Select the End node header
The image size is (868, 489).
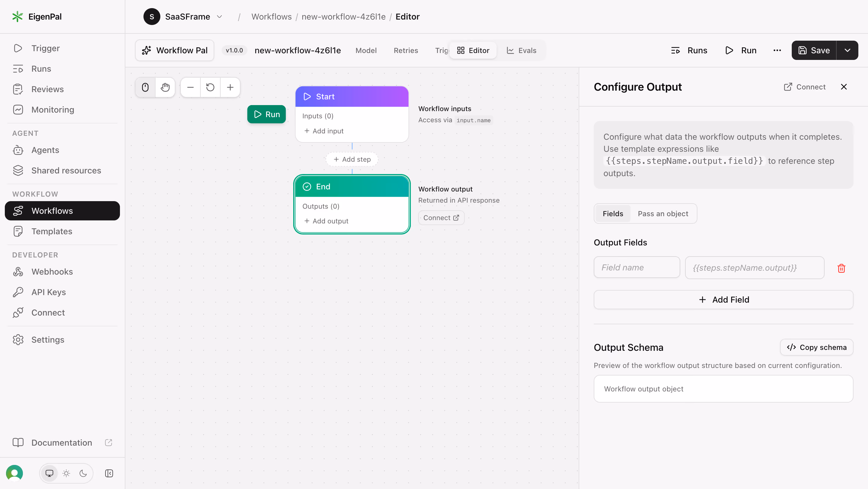click(x=352, y=186)
